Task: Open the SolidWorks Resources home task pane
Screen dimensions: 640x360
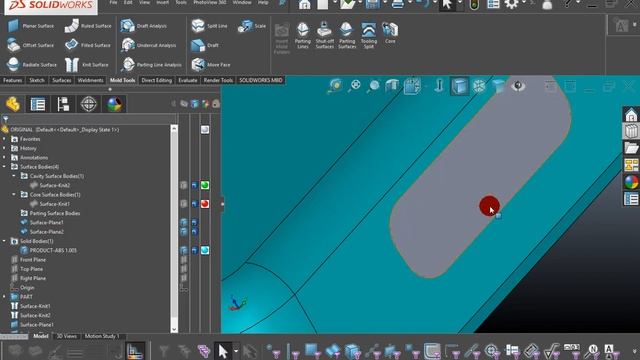Action: click(631, 115)
